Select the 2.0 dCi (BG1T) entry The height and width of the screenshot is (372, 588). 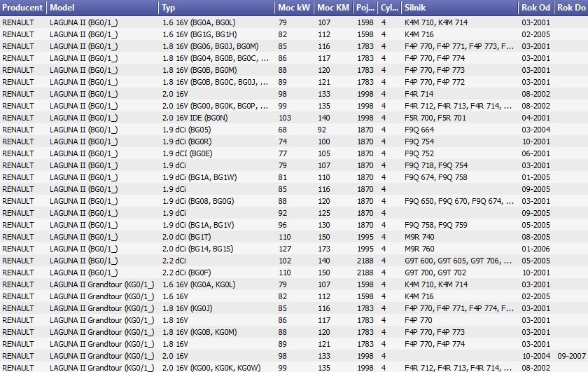187,237
